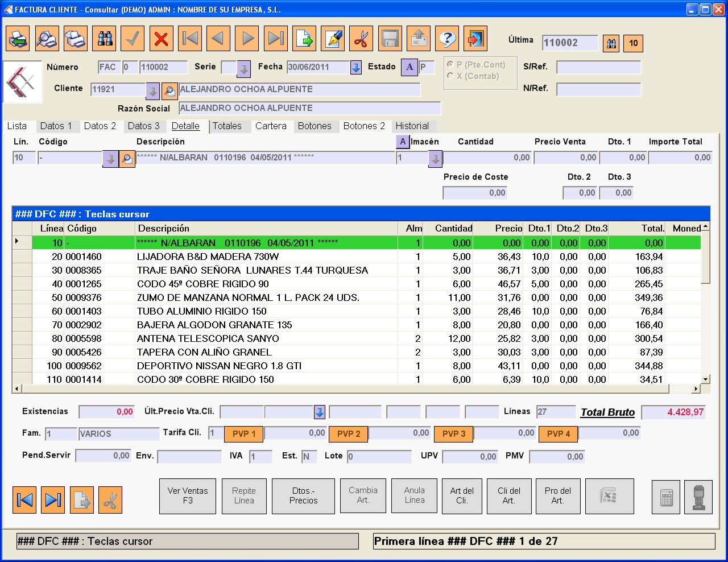Open customer lookup magnifier beside Cliente
Viewport: 728px width, 562px height.
(x=169, y=90)
